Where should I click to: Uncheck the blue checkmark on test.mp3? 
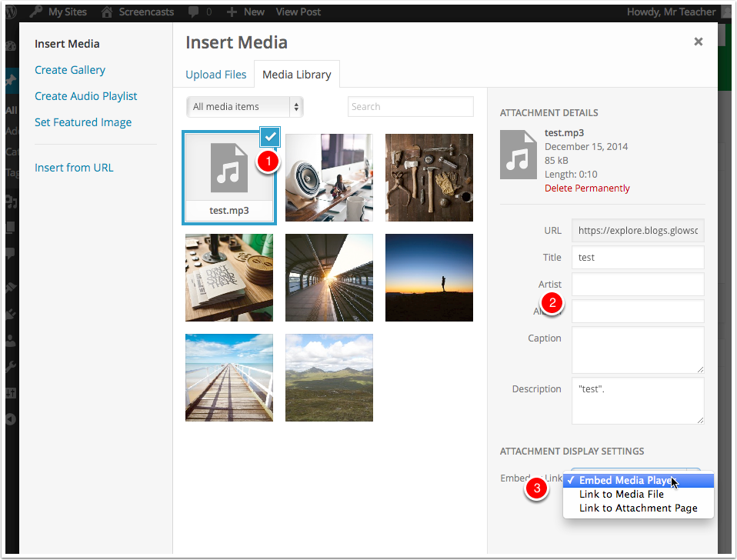click(270, 136)
